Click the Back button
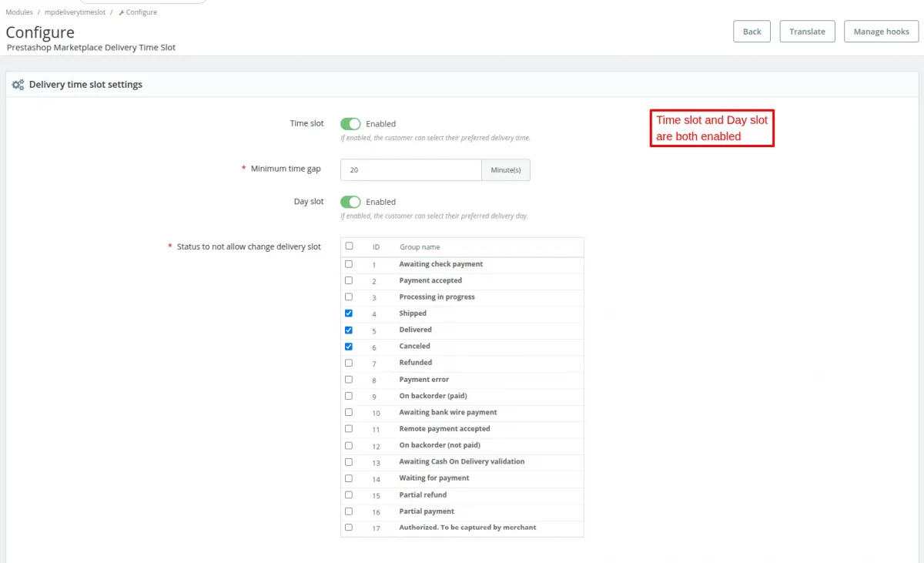 751,32
